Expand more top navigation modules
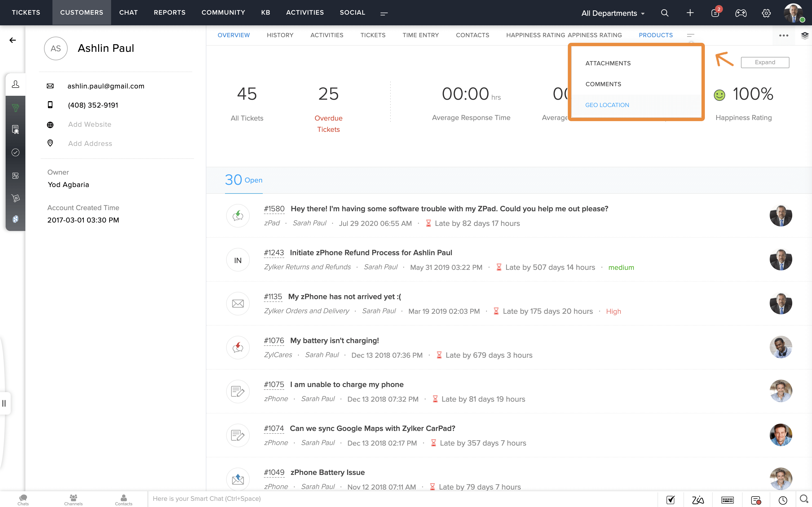The image size is (812, 507). point(384,13)
